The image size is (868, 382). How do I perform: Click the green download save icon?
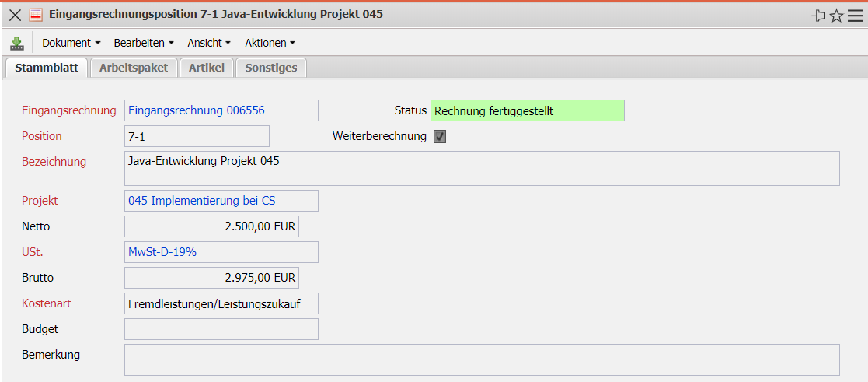(17, 43)
